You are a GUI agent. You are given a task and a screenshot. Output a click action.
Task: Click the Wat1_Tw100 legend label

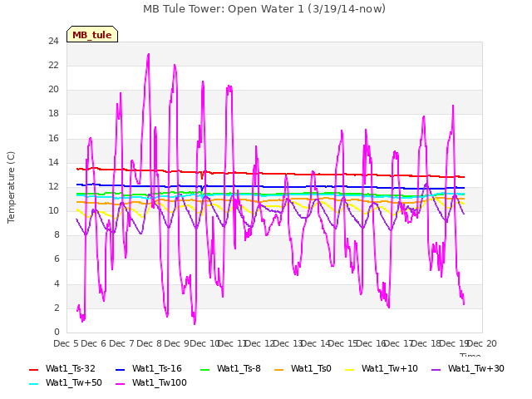(x=160, y=382)
